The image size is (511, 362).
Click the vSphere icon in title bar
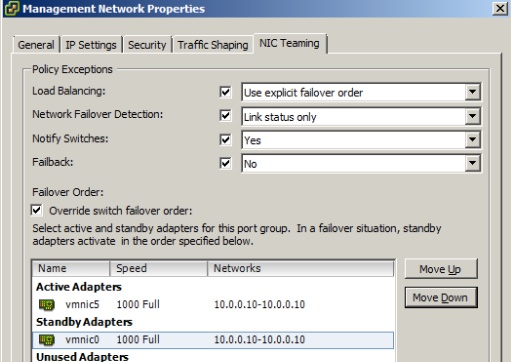pos(12,8)
